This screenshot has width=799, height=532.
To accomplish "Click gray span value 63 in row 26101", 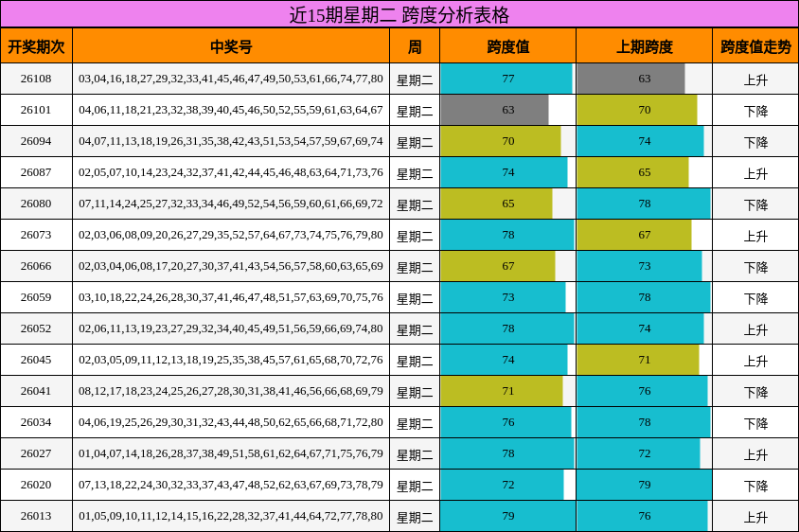I will point(508,110).
